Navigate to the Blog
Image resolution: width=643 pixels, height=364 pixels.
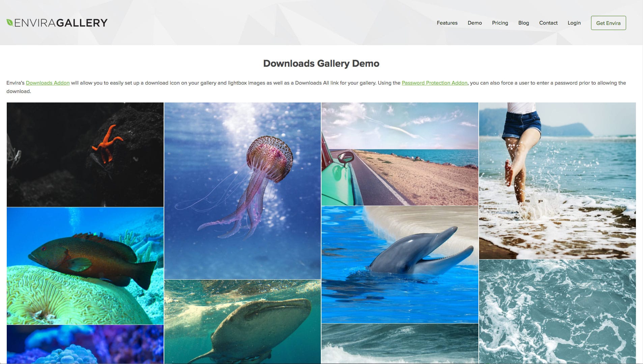[x=523, y=23]
